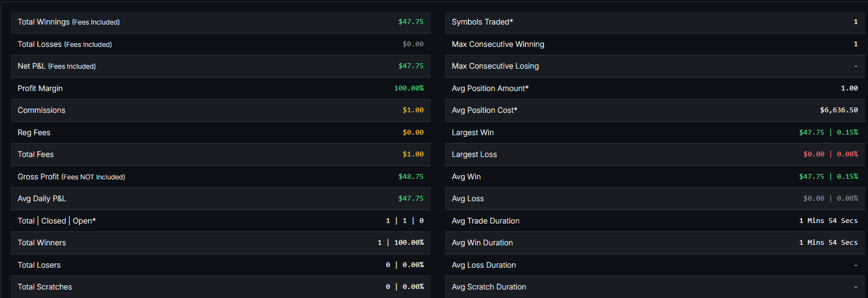
Task: Select the Max Consecutive Winning label
Action: 498,44
